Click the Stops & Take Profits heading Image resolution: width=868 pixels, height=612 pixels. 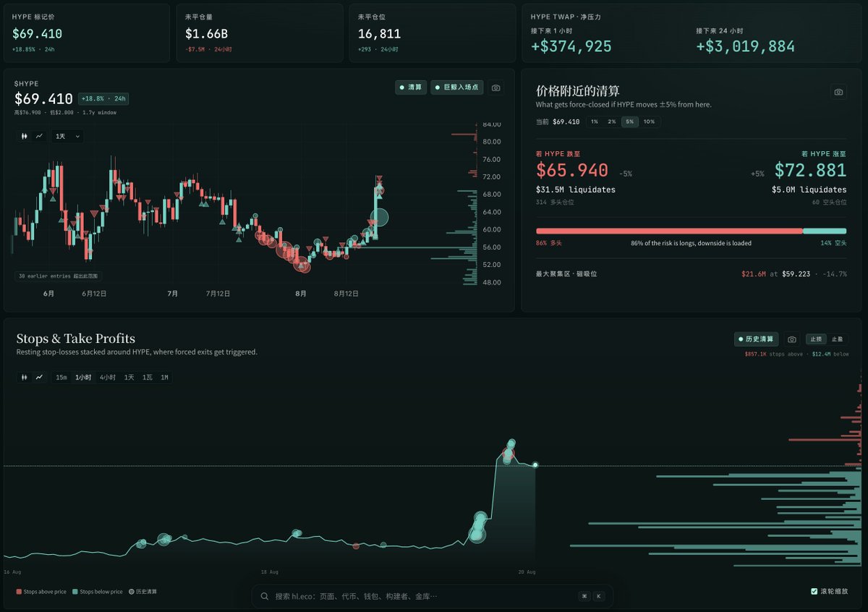[76, 339]
